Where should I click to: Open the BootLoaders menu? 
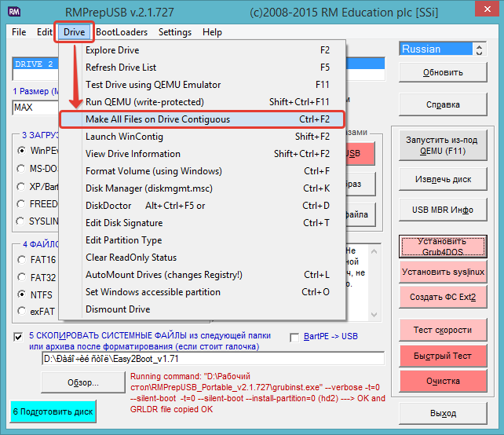tap(122, 32)
